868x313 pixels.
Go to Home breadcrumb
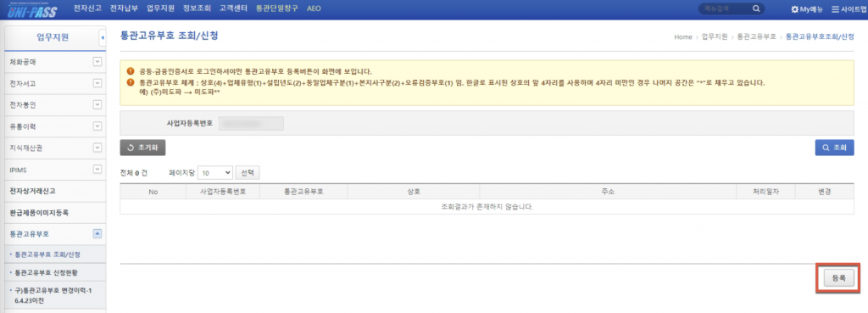pos(682,37)
